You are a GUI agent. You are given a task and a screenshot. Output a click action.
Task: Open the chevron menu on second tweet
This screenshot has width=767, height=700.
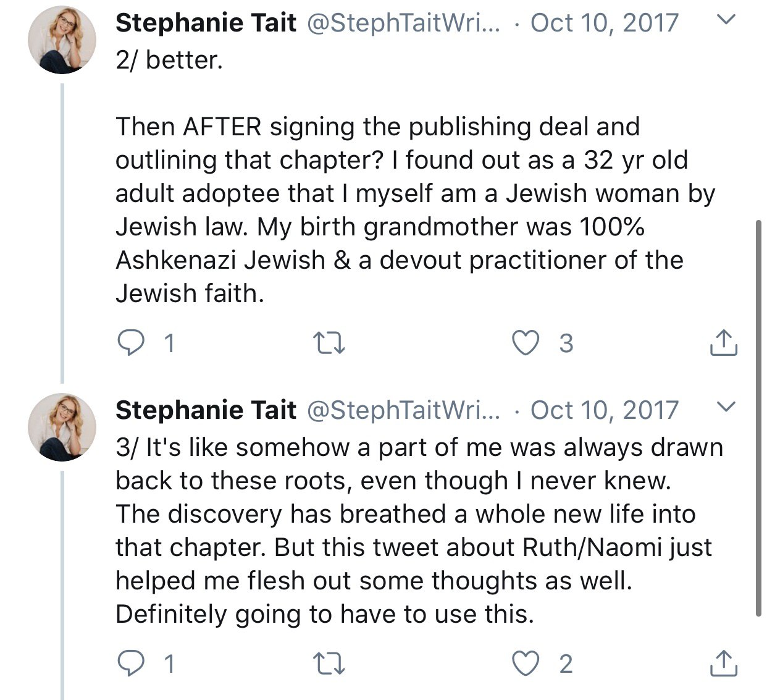point(727,407)
